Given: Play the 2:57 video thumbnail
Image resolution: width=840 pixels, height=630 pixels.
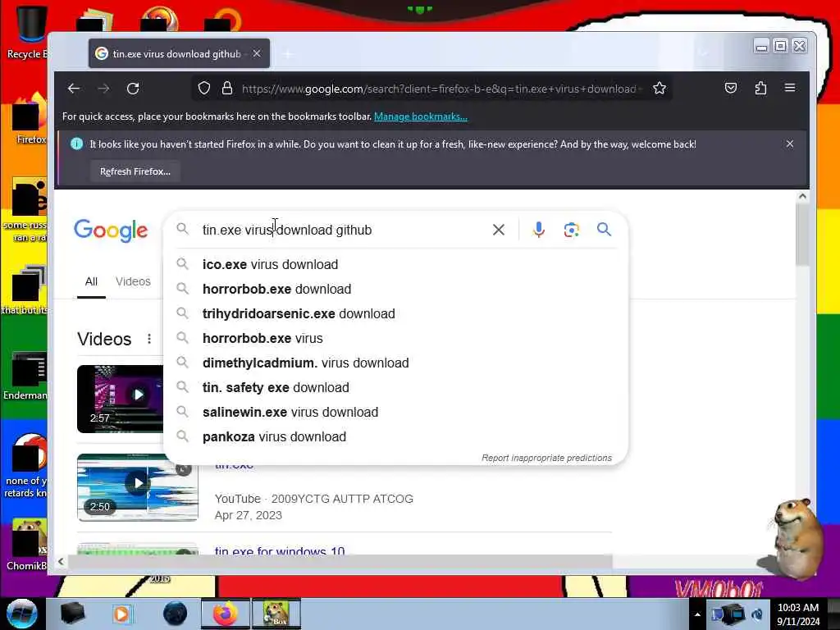Looking at the screenshot, I should coord(120,399).
